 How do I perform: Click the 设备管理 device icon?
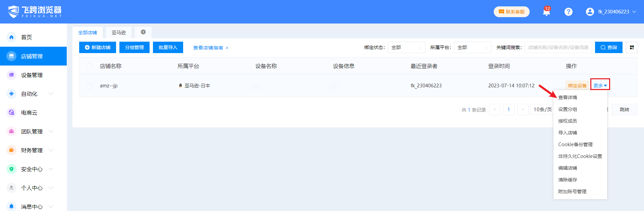[11, 75]
